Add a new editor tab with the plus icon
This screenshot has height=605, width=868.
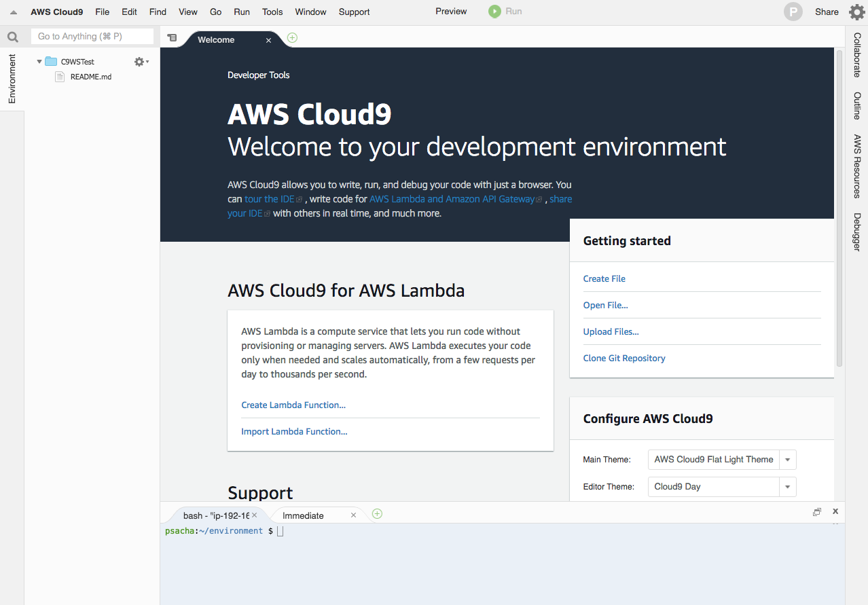coord(292,38)
